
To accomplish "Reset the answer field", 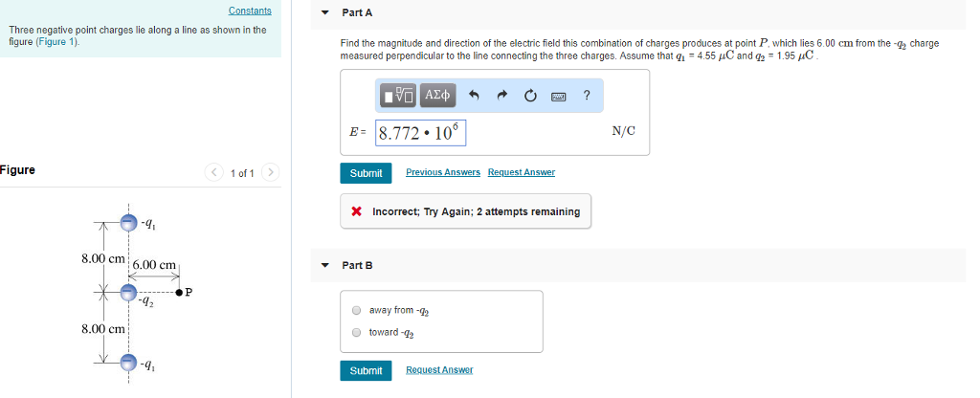I will tap(530, 96).
